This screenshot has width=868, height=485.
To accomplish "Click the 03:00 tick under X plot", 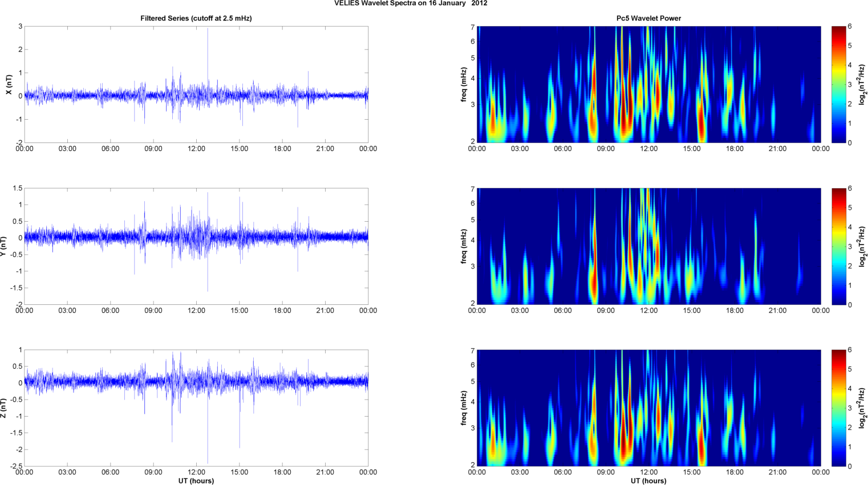I will coord(67,149).
